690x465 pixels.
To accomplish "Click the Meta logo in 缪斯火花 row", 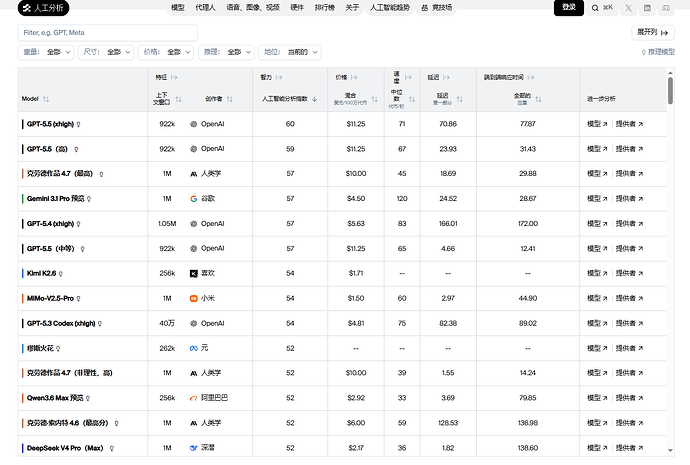I will pos(193,348).
